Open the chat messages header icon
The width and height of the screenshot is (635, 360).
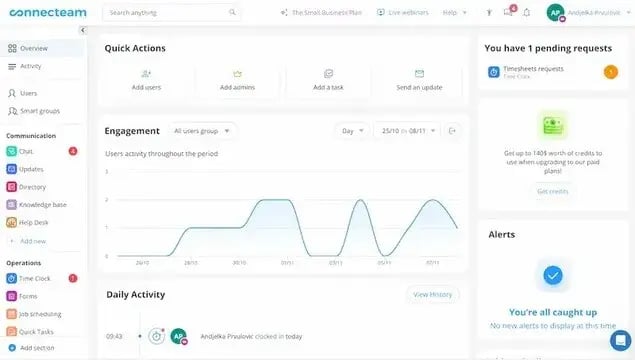point(508,13)
